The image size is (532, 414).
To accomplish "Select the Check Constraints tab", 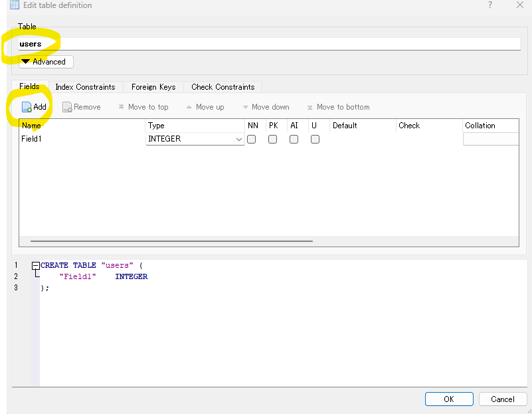I will click(x=222, y=87).
